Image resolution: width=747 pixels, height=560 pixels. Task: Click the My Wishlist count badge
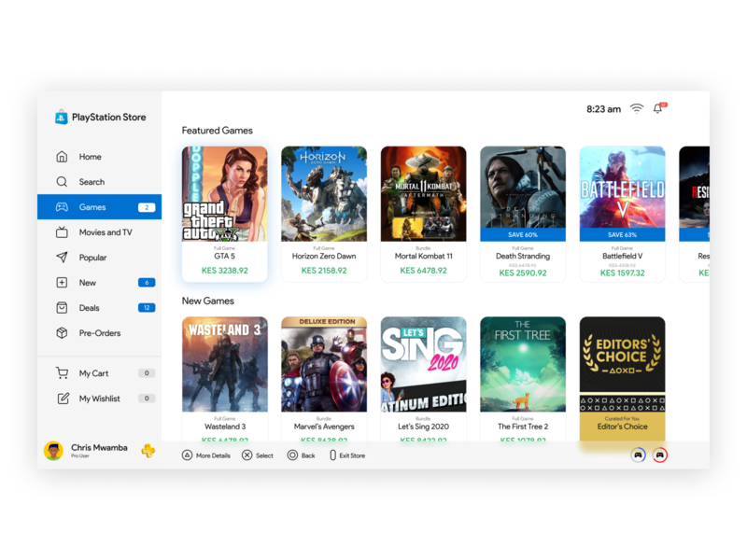pos(147,399)
